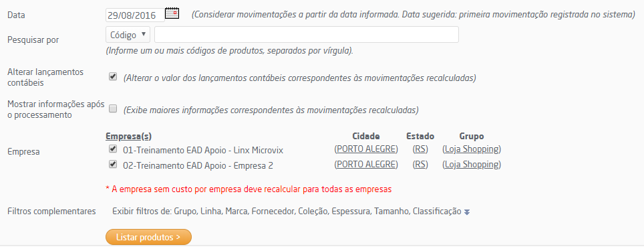Click the Exibir filtros de text
The width and height of the screenshot is (644, 247).
142,212
